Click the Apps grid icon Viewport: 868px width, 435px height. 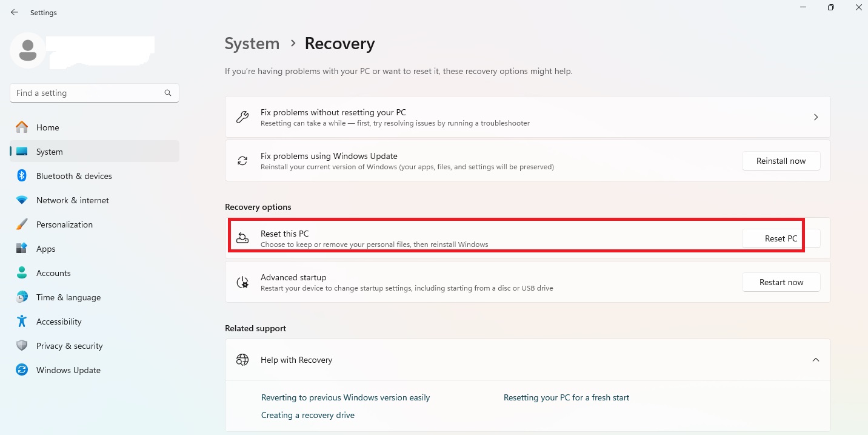[x=22, y=249]
